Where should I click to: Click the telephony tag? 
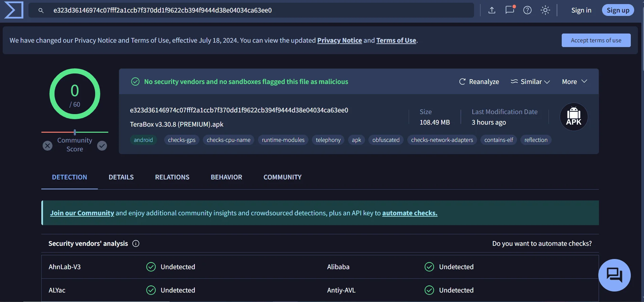pos(328,140)
